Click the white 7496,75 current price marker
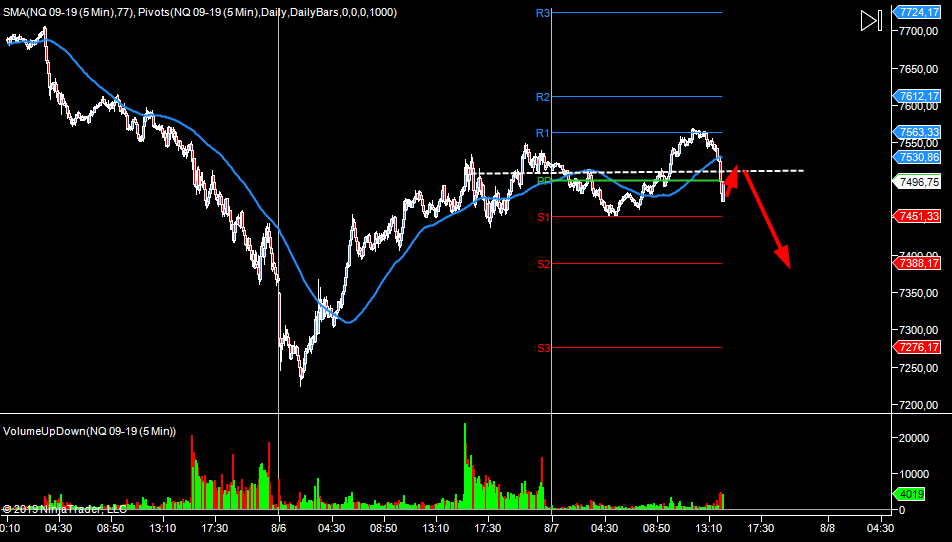Image resolution: width=952 pixels, height=542 pixels. pos(917,183)
